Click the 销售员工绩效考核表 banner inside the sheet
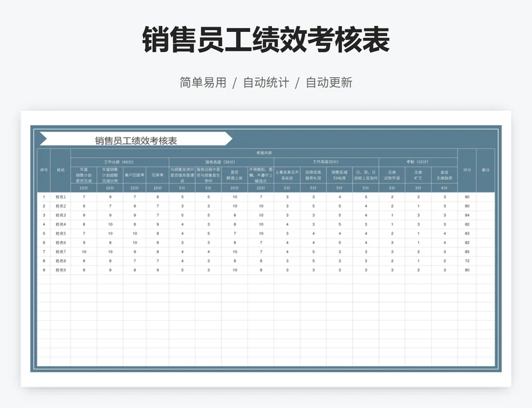The image size is (532, 408). coord(136,140)
